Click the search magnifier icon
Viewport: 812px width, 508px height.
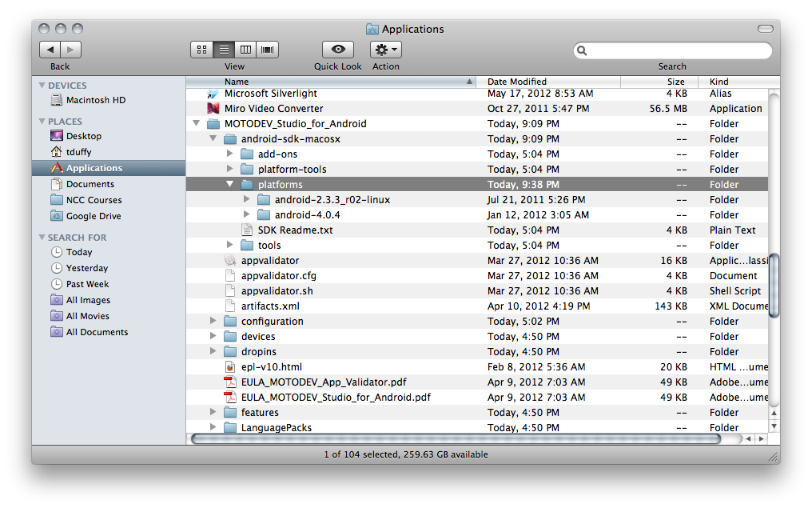(x=582, y=50)
